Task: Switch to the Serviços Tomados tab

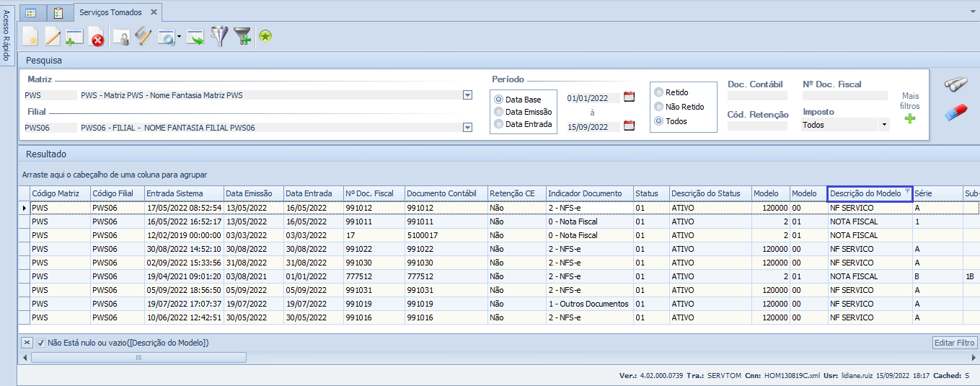Action: pos(110,12)
